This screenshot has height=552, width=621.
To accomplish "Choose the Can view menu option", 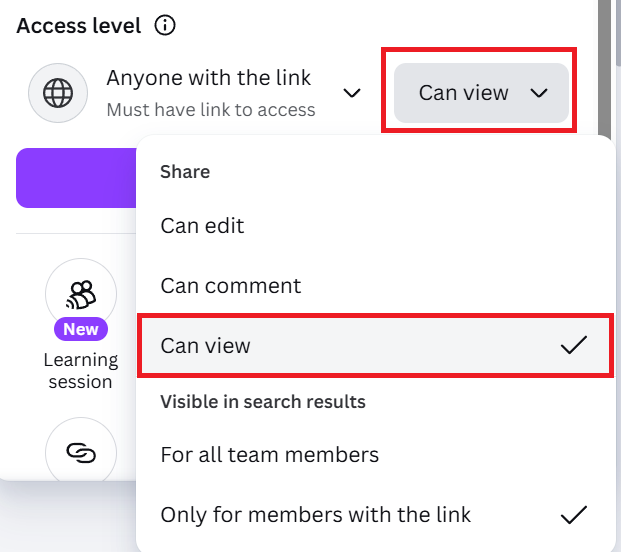I will (205, 346).
